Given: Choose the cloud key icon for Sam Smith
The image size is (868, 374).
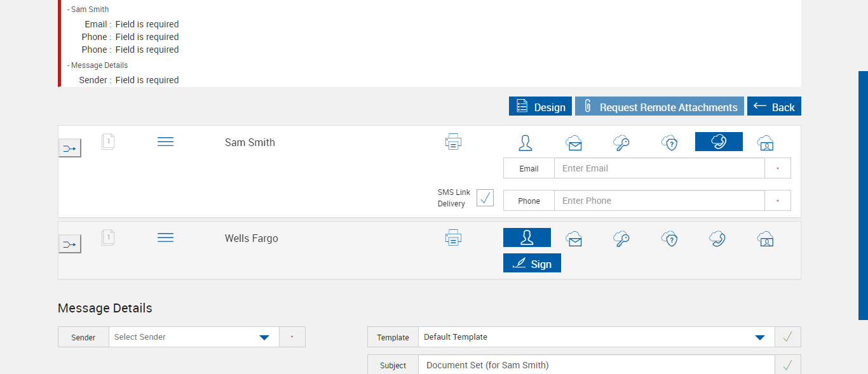Looking at the screenshot, I should [621, 143].
